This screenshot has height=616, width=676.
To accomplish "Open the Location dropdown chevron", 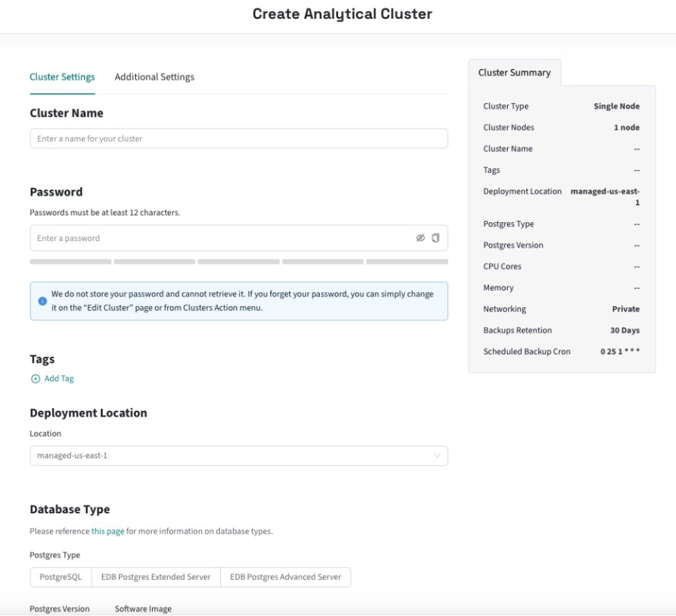I will tap(438, 456).
